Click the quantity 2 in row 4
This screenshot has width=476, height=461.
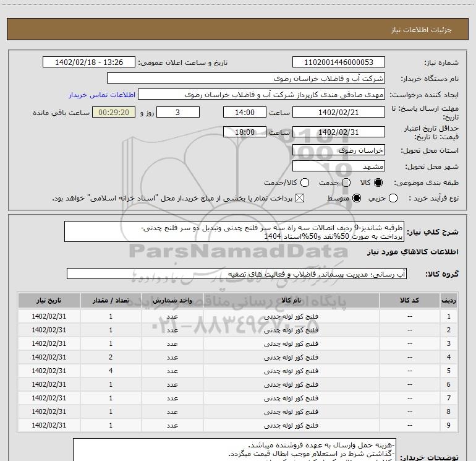(111, 357)
